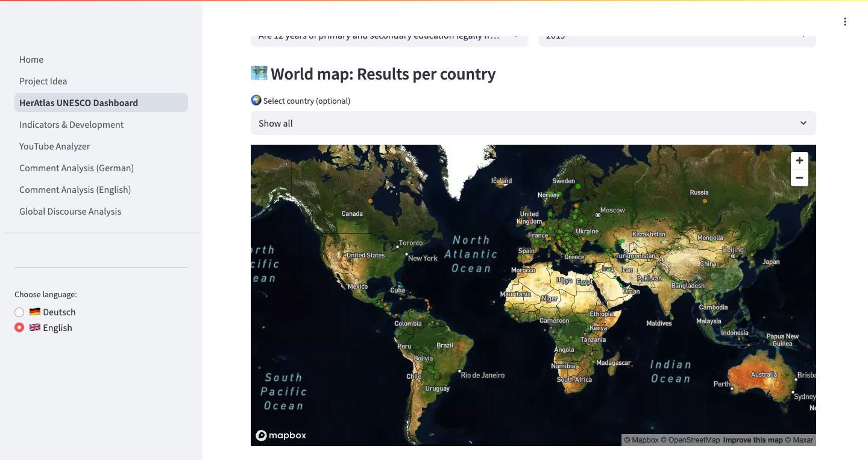
Task: Click the Australia label on map
Action: tap(764, 374)
